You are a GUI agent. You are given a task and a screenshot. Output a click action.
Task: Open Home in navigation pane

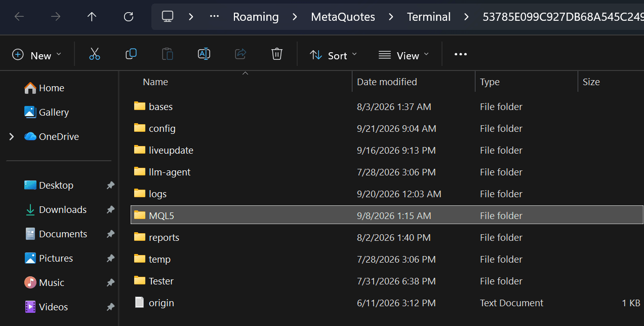point(45,88)
